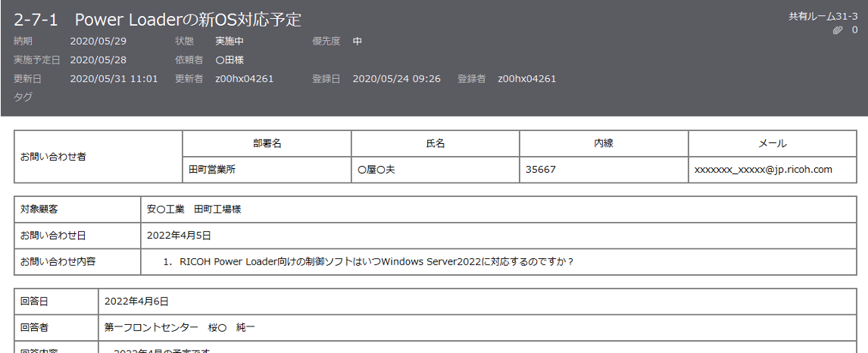Click the jp.ricoh.com email address
Screen dimensions: 868x353
tap(763, 170)
